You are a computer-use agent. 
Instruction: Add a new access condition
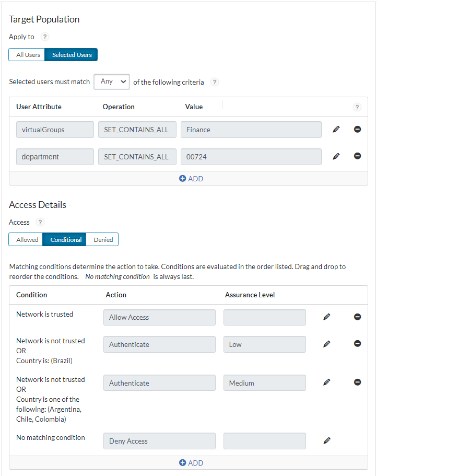(191, 462)
